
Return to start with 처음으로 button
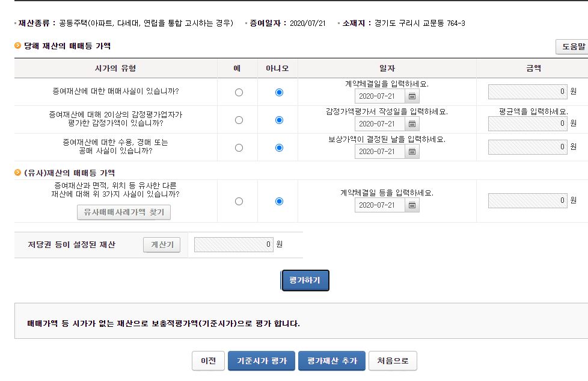click(x=393, y=361)
